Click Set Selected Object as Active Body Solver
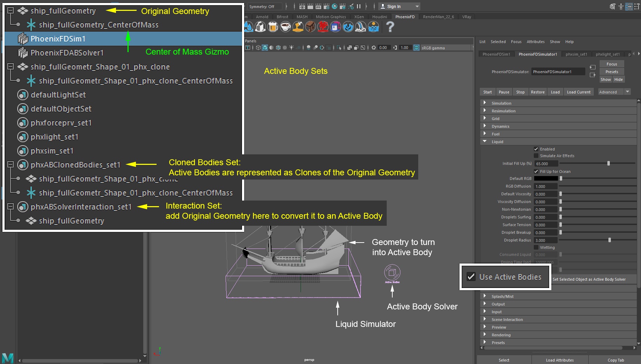Image resolution: width=641 pixels, height=364 pixels. pyautogui.click(x=594, y=279)
